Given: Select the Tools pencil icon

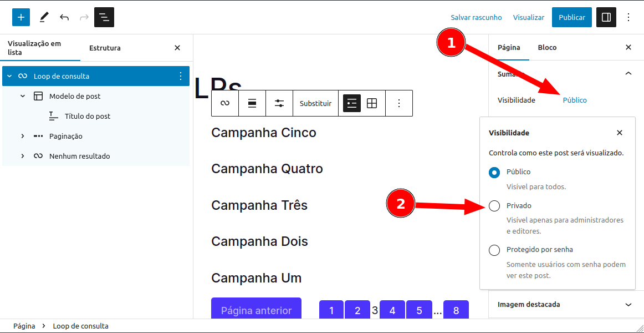Looking at the screenshot, I should point(44,17).
